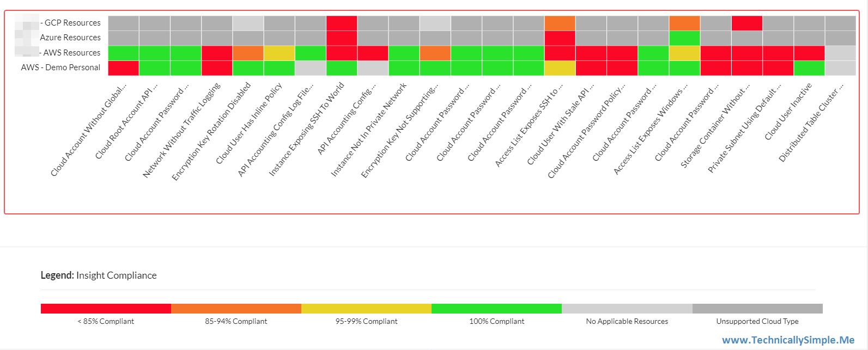This screenshot has height=350, width=868.
Task: Select the orange '85-94% Compliant' legend swatch
Action: click(236, 309)
